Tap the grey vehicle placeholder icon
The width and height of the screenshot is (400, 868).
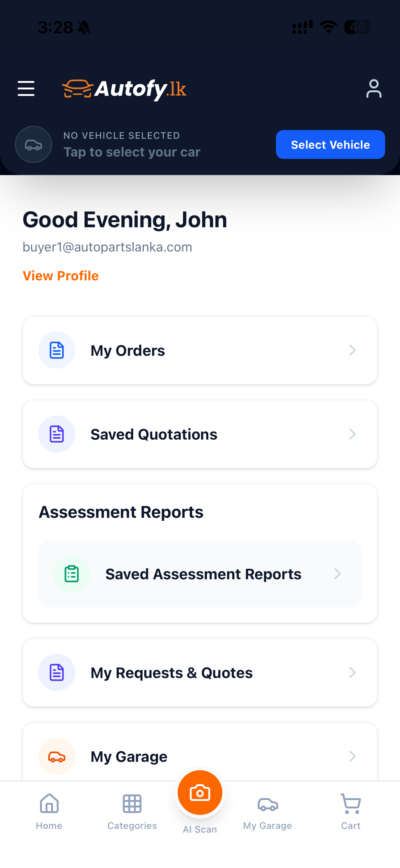point(33,145)
